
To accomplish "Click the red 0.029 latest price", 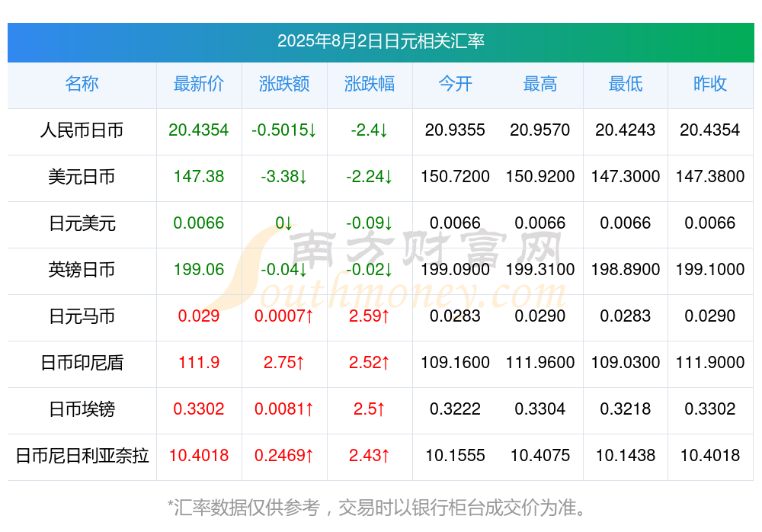I will coord(199,316).
